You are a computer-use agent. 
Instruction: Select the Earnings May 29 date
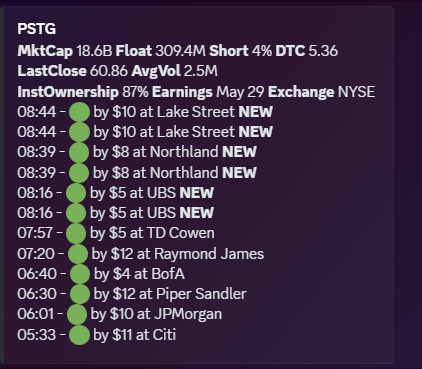[240, 92]
